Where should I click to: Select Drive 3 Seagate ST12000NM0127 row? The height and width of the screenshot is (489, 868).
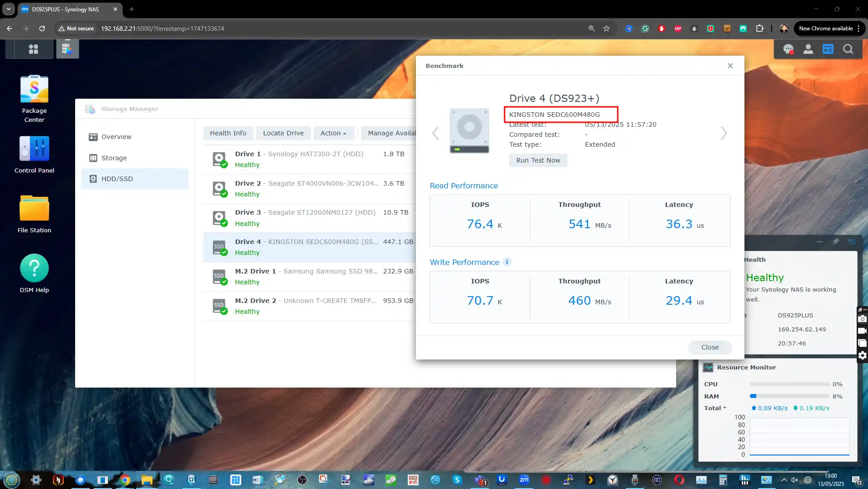(309, 218)
